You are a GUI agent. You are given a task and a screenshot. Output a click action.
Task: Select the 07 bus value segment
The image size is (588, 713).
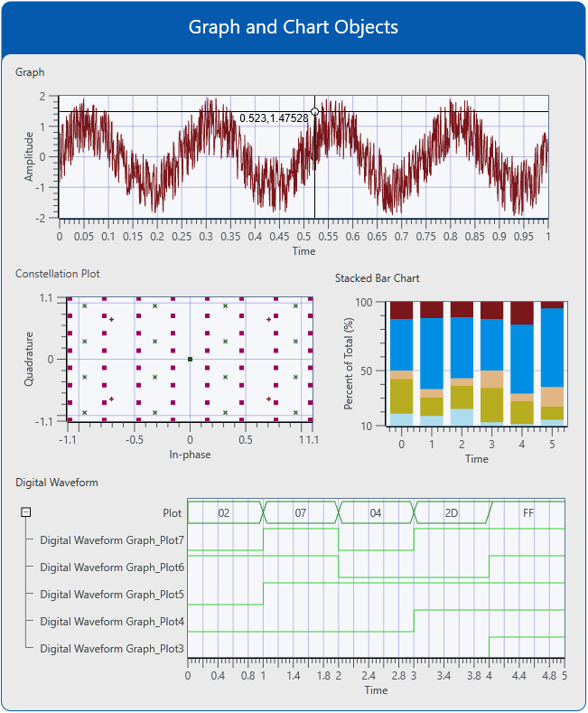click(301, 513)
